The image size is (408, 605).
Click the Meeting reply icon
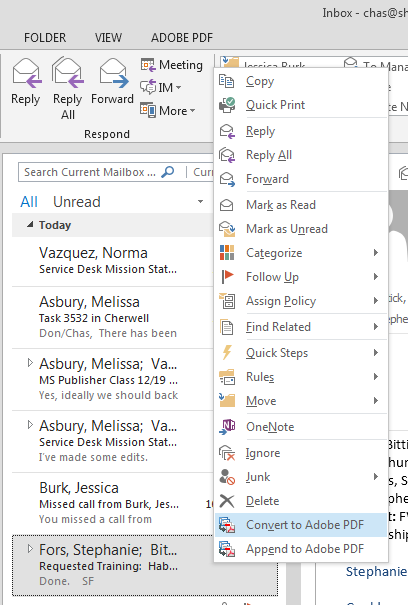[148, 65]
